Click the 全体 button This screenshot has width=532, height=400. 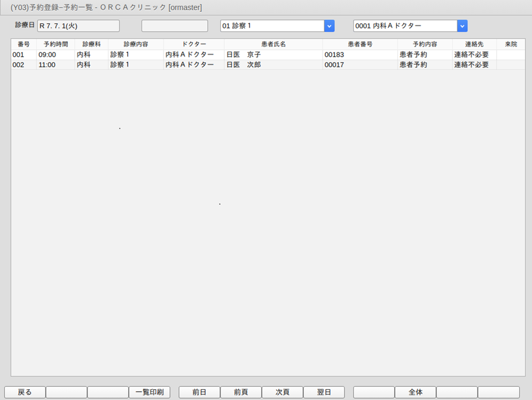click(x=416, y=392)
